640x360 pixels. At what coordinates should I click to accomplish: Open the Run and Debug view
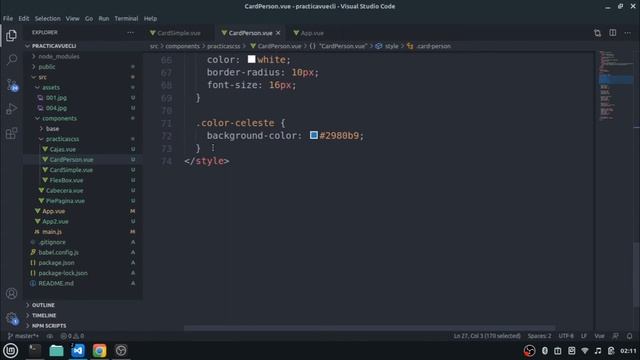point(11,109)
